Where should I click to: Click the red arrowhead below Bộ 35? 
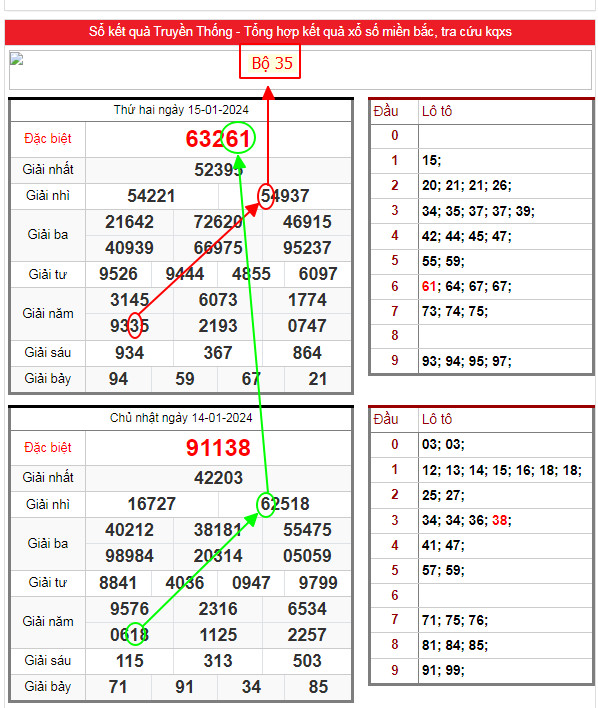point(268,92)
